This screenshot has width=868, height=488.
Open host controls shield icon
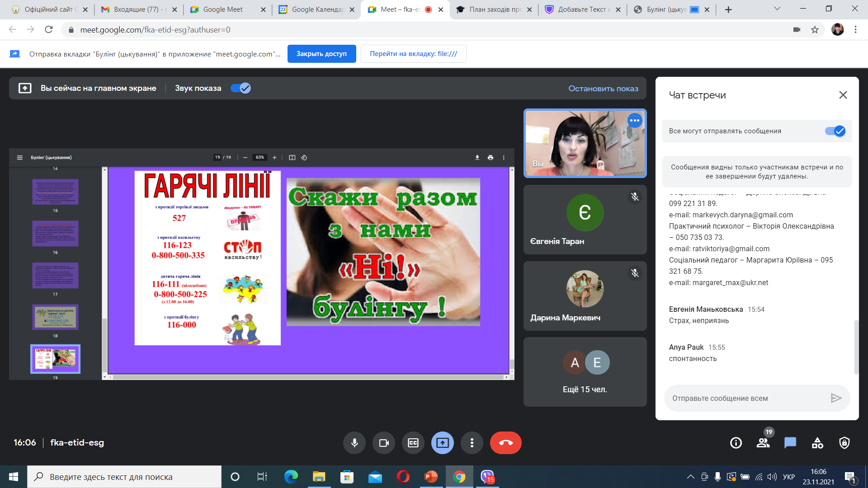coord(844,443)
